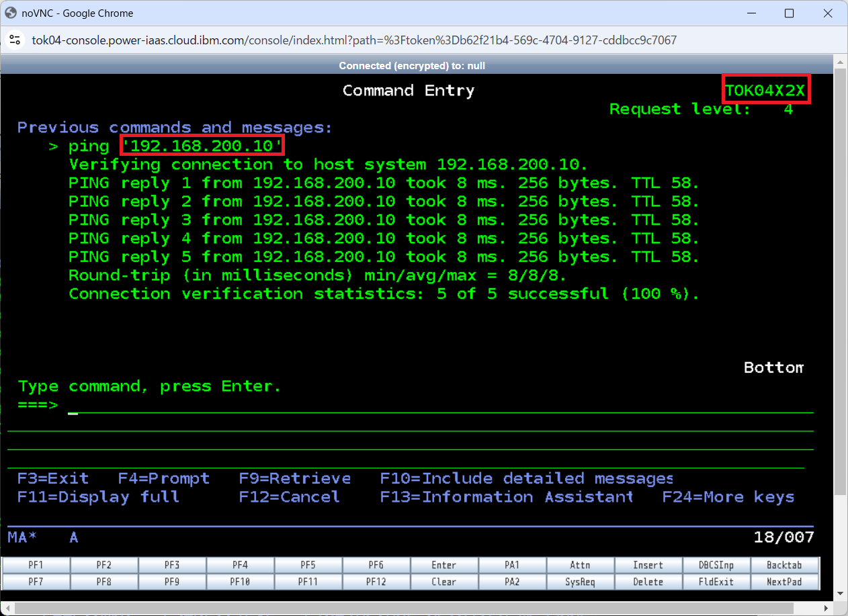
Task: Click F10=Include detailed messages text
Action: pyautogui.click(x=527, y=478)
